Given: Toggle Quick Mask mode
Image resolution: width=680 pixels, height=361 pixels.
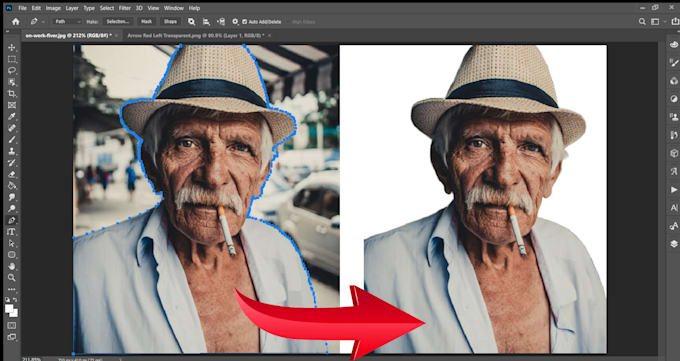Looking at the screenshot, I should (12, 325).
